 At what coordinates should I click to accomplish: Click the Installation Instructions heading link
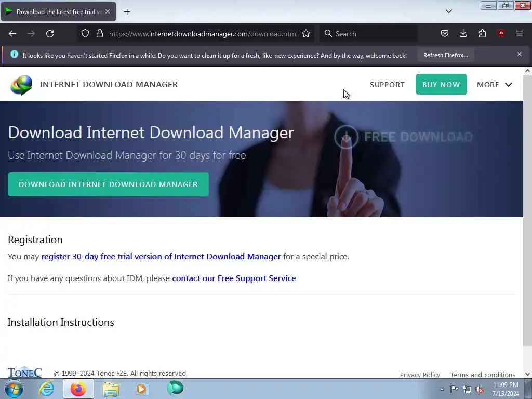(x=61, y=322)
